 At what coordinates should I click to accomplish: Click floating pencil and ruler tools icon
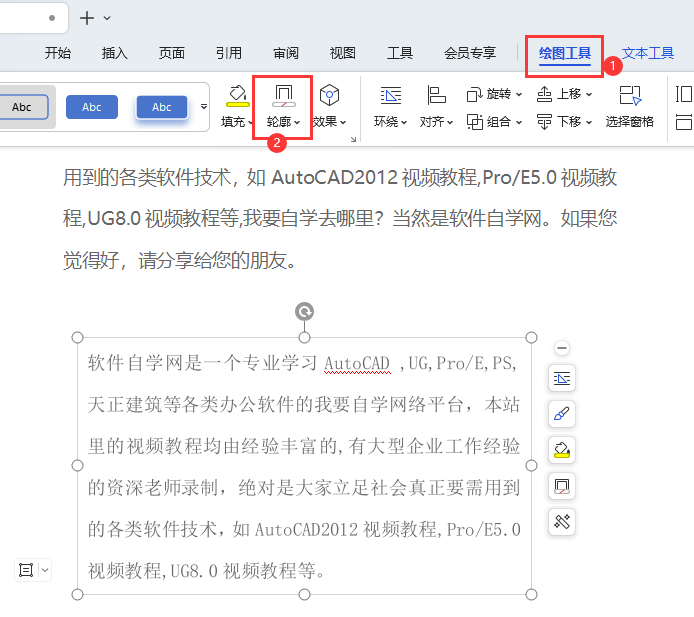tap(562, 522)
